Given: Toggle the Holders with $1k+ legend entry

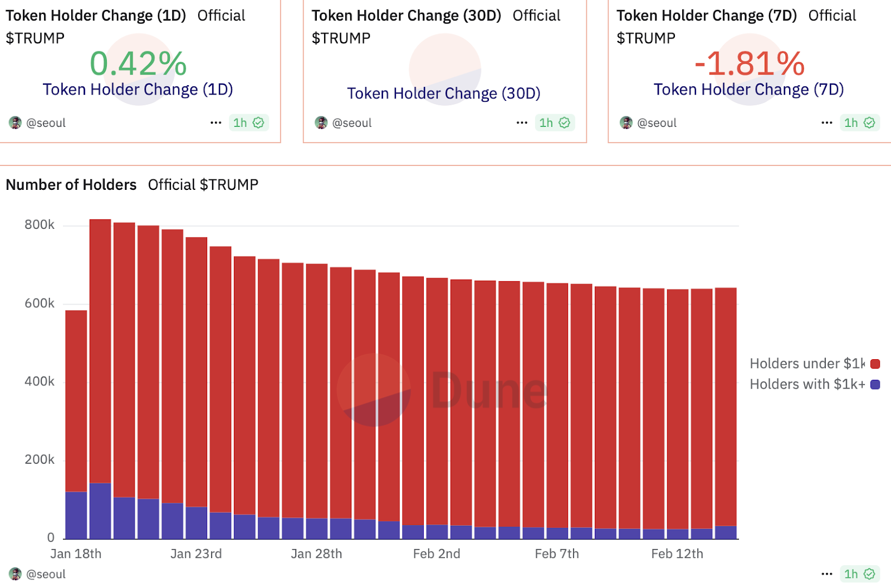Looking at the screenshot, I should tap(814, 384).
